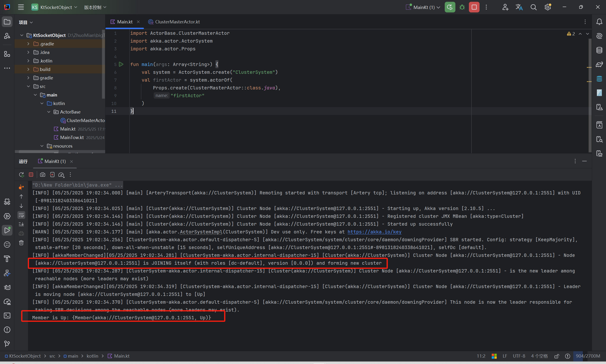
Task: Rerun from the Run panel toolbar
Action: coord(21,175)
